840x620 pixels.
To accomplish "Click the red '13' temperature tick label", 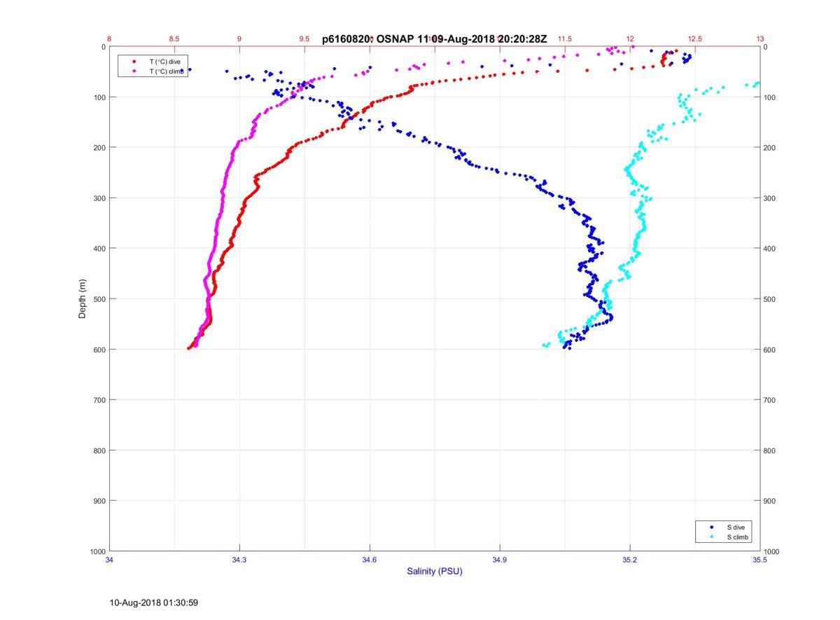I will (760, 39).
